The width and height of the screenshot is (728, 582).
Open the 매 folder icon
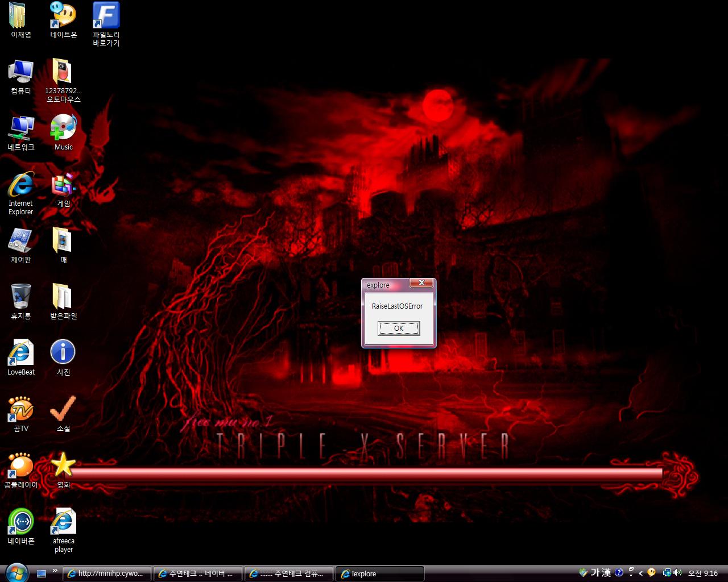click(x=63, y=245)
